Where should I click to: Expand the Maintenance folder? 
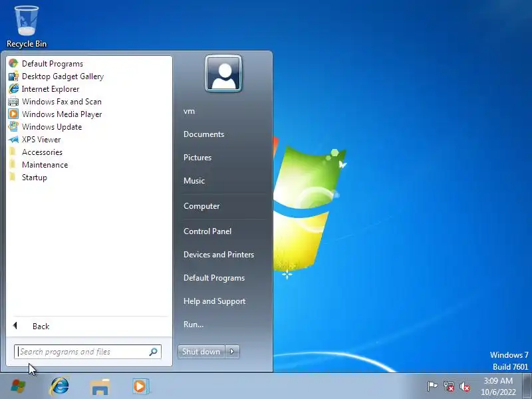45,165
